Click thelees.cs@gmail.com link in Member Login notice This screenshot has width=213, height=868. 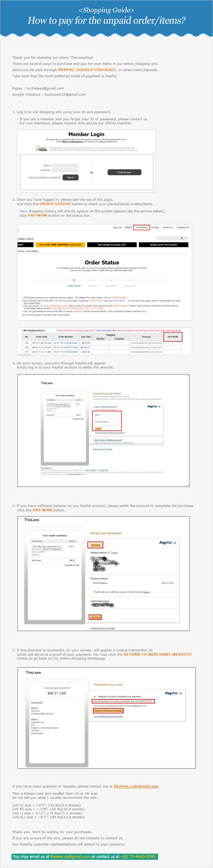coord(72,142)
